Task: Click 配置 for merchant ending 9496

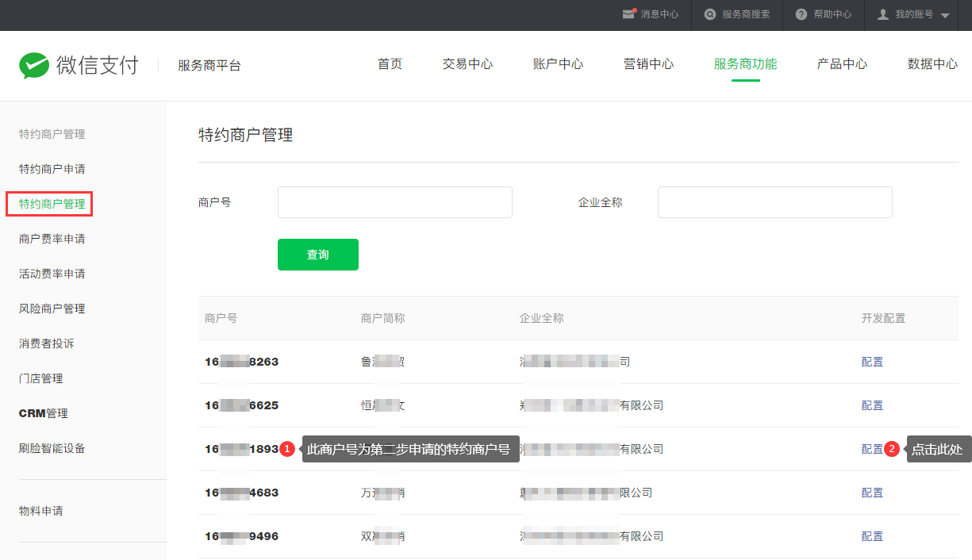Action: [x=872, y=536]
